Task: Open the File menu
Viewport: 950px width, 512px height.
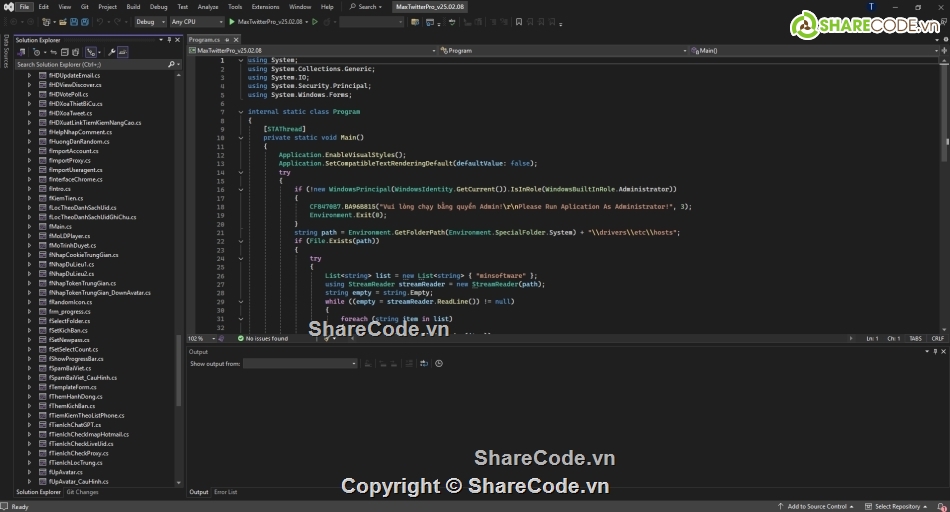Action: 24,7
